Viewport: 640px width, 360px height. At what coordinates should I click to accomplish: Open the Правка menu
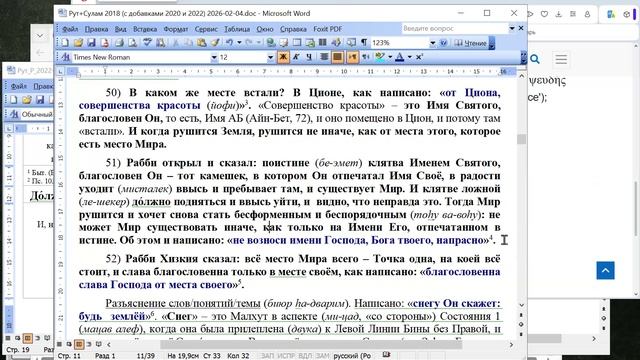(x=96, y=29)
